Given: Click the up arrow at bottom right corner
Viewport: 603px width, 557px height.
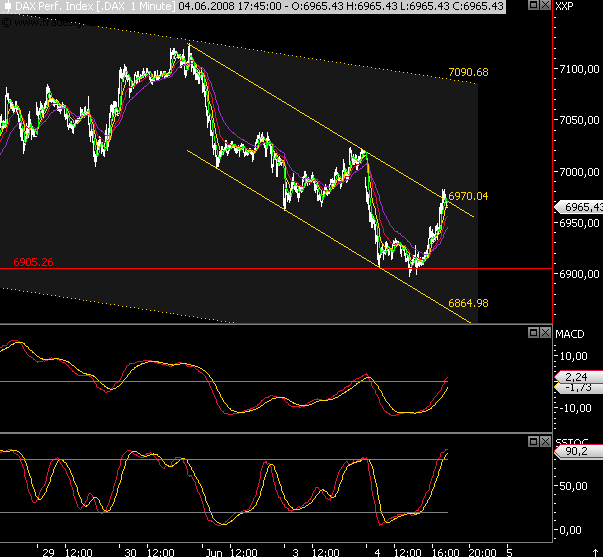Looking at the screenshot, I should pyautogui.click(x=596, y=553).
